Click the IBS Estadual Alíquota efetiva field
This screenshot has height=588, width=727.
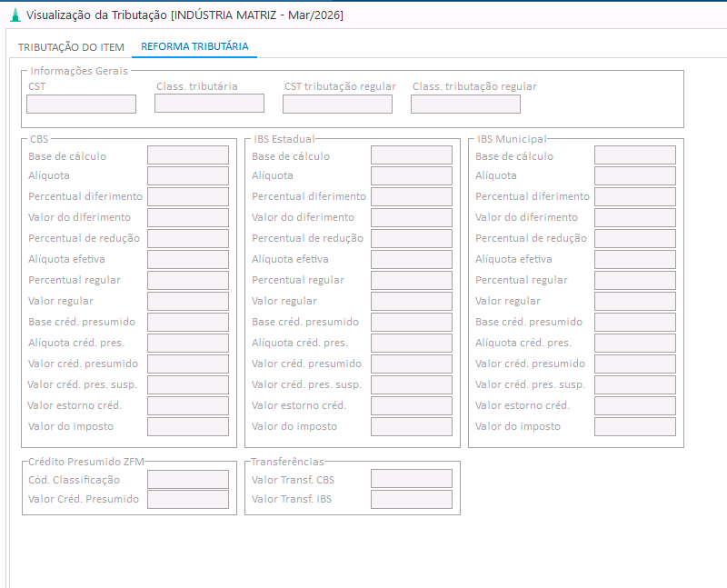tap(412, 260)
